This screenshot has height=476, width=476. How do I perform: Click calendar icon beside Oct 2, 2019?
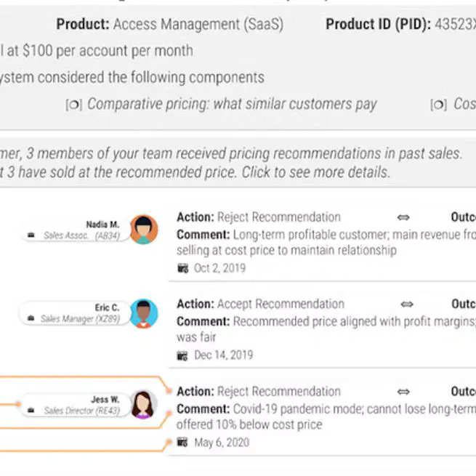click(182, 268)
